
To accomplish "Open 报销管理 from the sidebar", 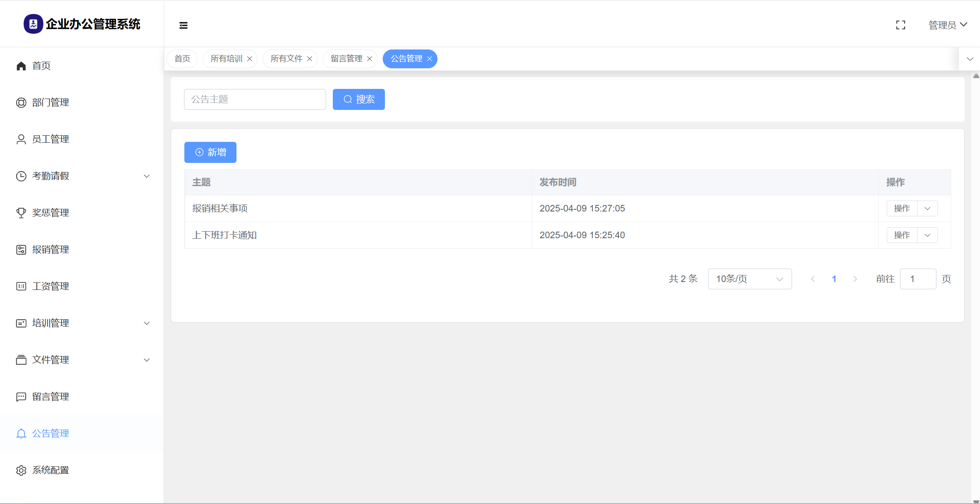I will tap(50, 250).
